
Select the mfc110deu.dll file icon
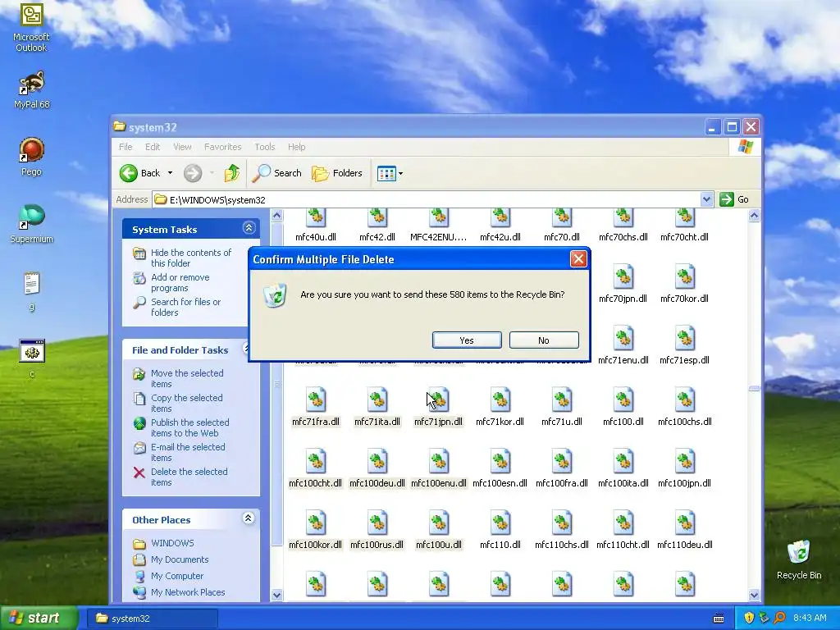pos(685,523)
